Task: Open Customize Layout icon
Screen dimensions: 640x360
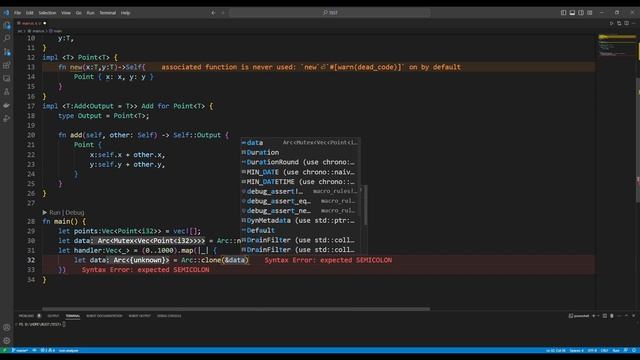Action: tap(590, 13)
